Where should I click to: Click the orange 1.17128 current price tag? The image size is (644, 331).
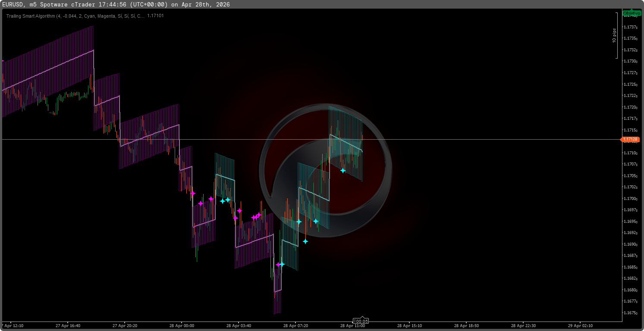(631, 139)
